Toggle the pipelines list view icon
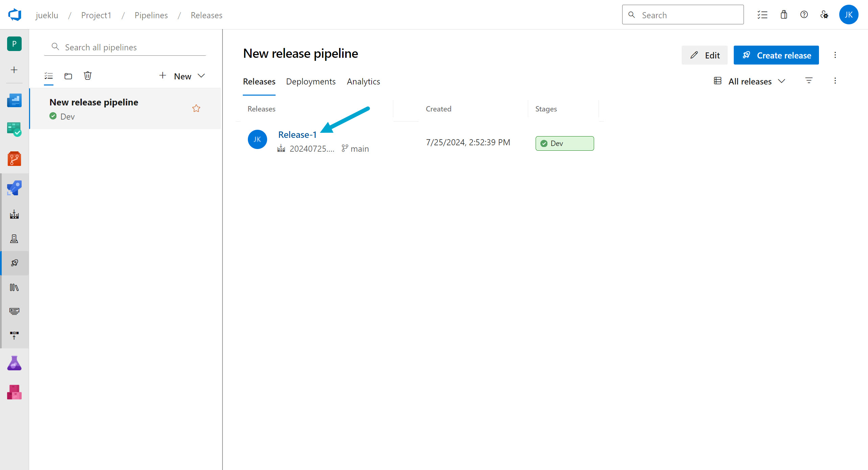This screenshot has height=470, width=868. (x=48, y=76)
